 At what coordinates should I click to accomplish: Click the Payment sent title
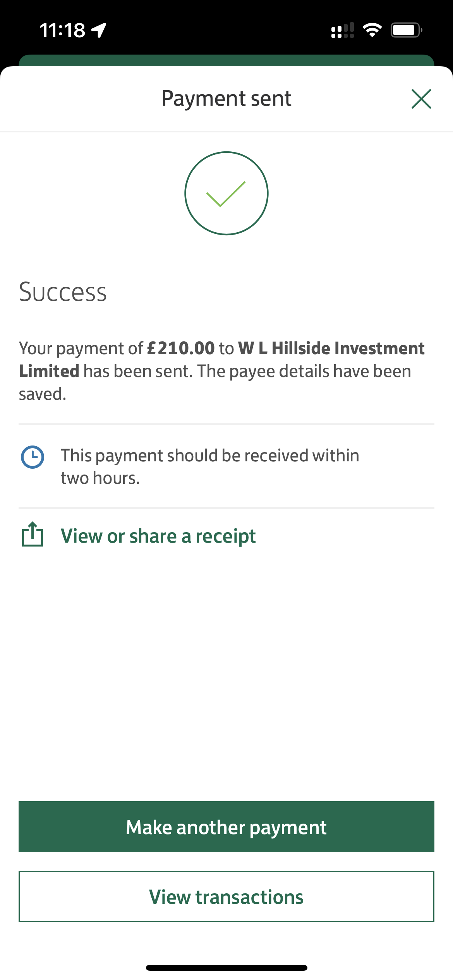pos(226,98)
